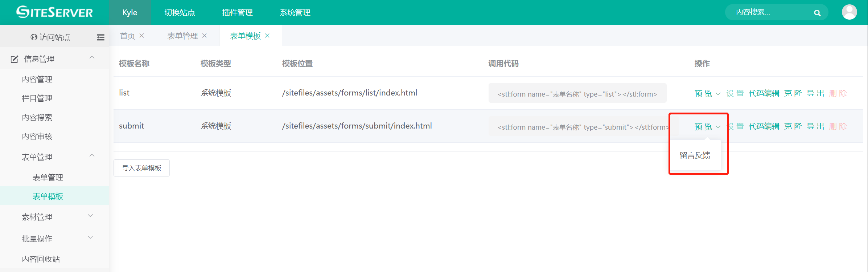Click the SiteServer logo
868x272 pixels.
(x=54, y=12)
